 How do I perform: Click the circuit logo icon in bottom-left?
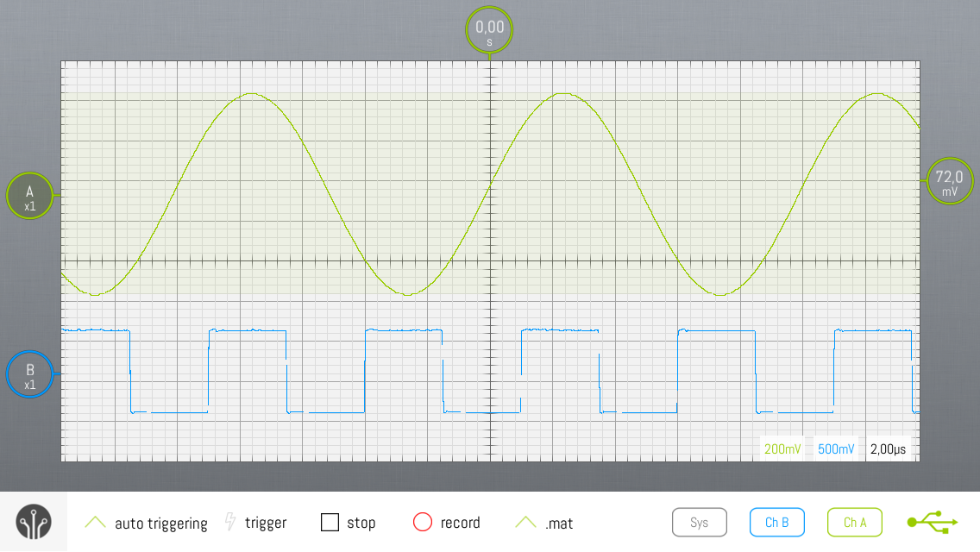(x=34, y=522)
